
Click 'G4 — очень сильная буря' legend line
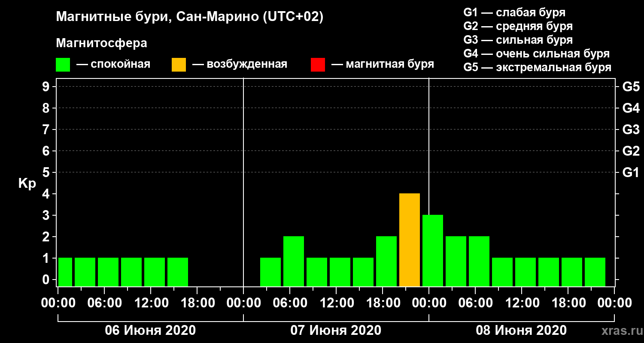pyautogui.click(x=536, y=54)
